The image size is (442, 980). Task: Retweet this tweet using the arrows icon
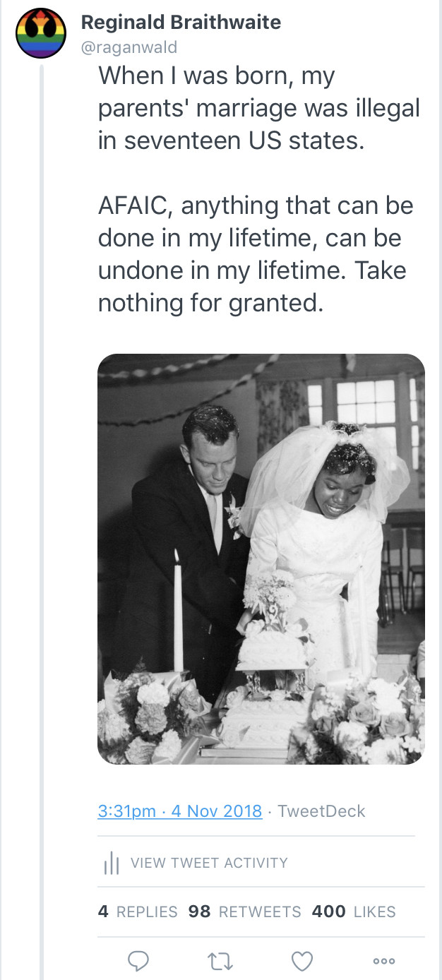(x=220, y=960)
